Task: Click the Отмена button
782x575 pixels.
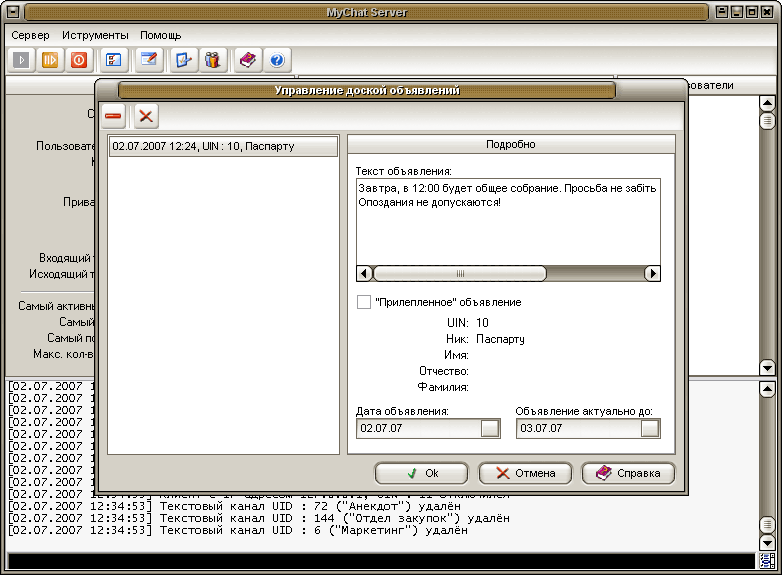Action: (x=525, y=473)
